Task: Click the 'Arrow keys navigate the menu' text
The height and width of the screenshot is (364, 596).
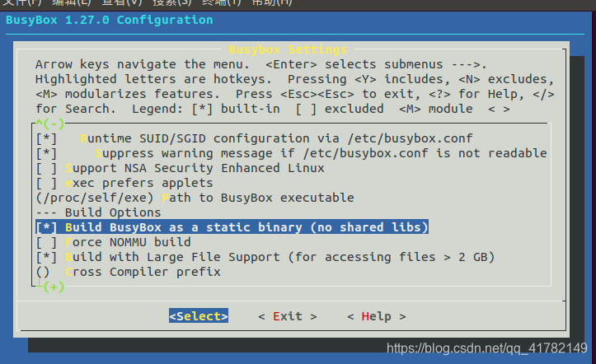Action: 143,64
